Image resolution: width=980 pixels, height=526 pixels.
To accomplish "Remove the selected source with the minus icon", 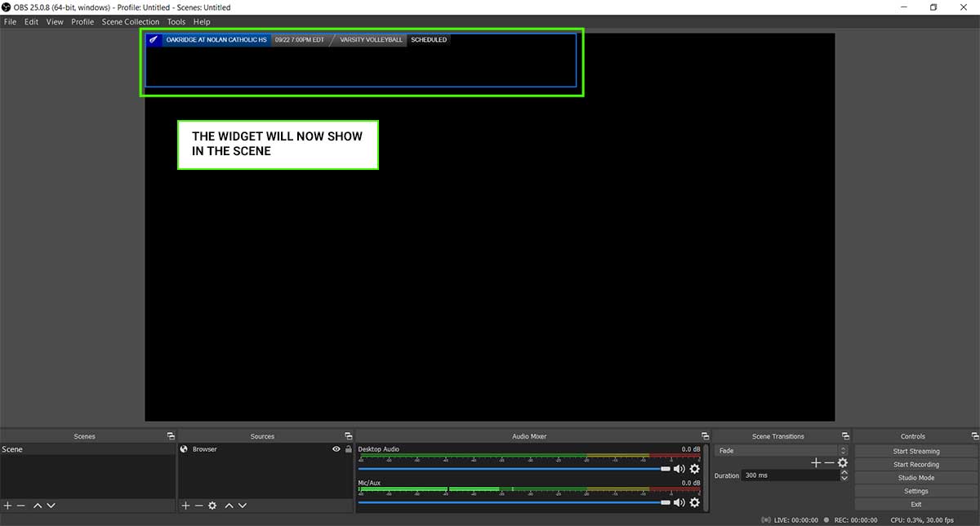I will tap(198, 506).
